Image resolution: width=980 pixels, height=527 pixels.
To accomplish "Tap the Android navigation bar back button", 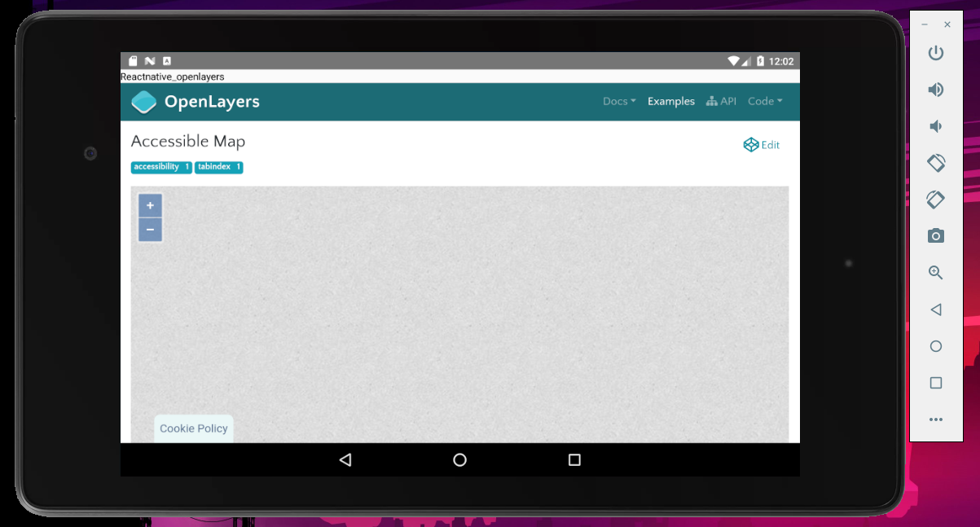I will 345,460.
